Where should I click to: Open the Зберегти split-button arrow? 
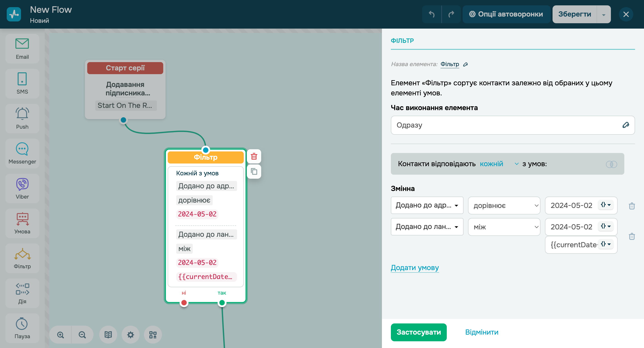click(604, 15)
